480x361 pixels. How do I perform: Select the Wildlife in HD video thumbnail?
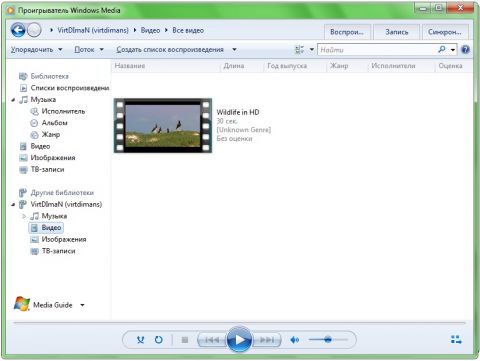click(x=163, y=126)
